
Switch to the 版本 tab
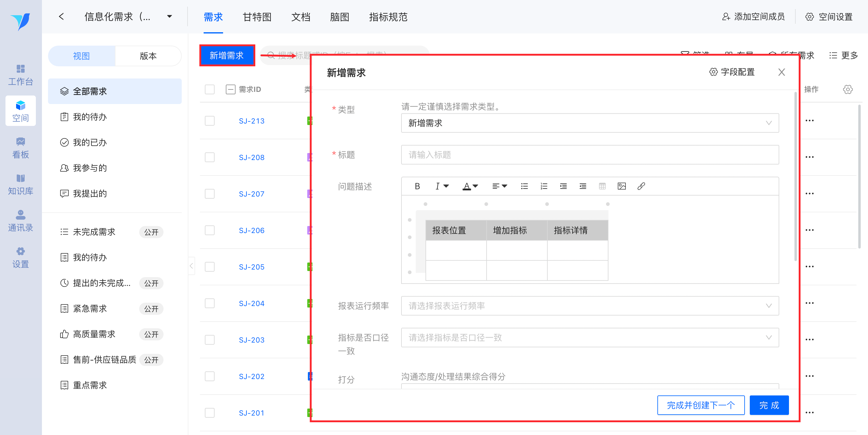pos(148,56)
